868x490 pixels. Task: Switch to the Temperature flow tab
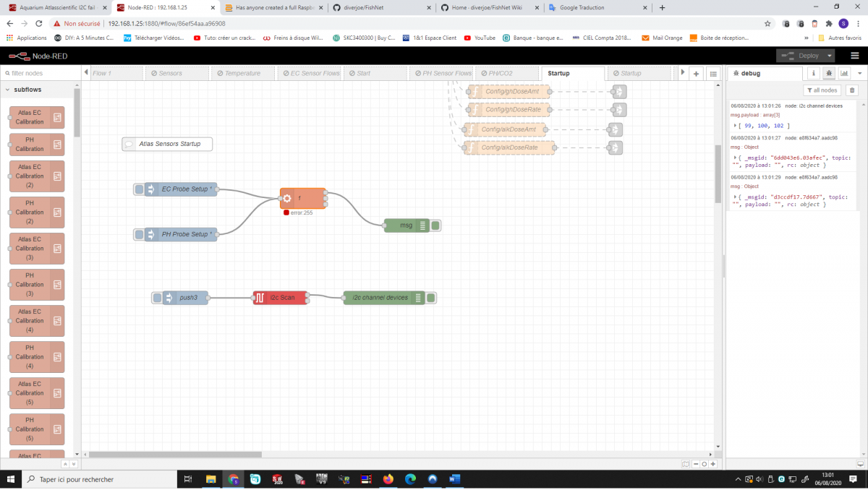click(x=242, y=73)
